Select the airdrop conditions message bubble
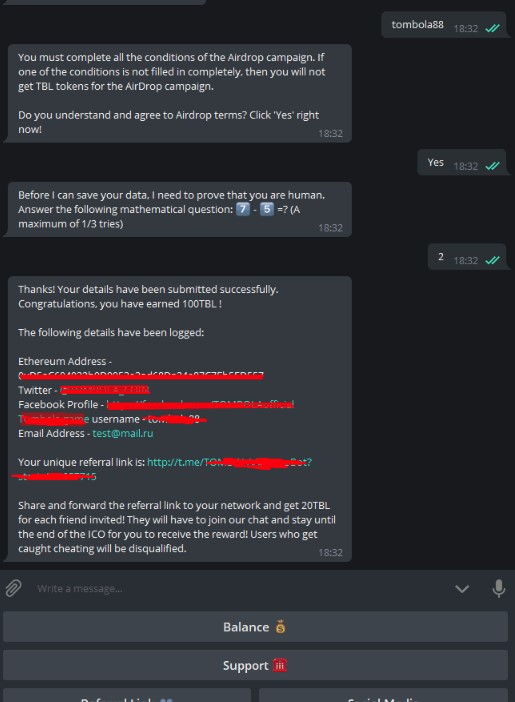This screenshot has height=702, width=515. tap(180, 93)
